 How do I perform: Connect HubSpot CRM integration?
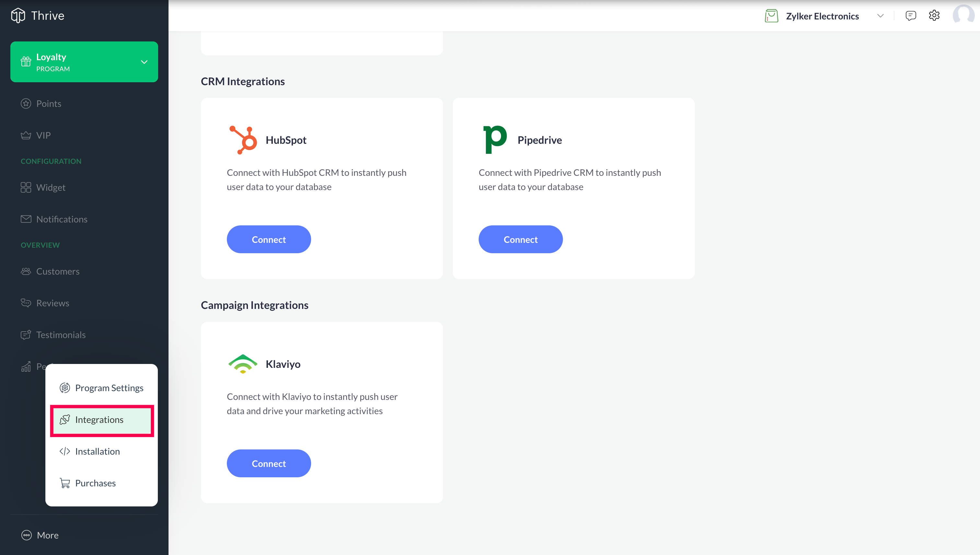[269, 240]
